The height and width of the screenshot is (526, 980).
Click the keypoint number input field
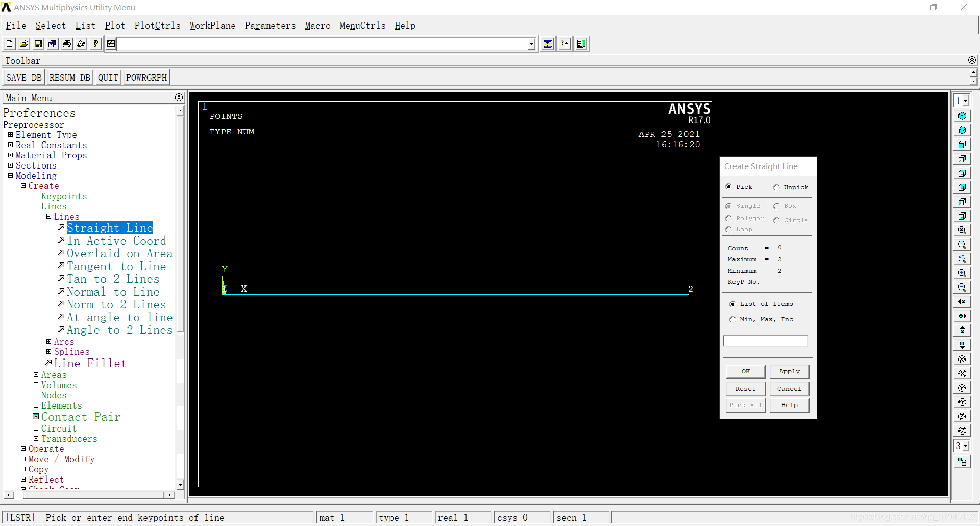coord(765,341)
